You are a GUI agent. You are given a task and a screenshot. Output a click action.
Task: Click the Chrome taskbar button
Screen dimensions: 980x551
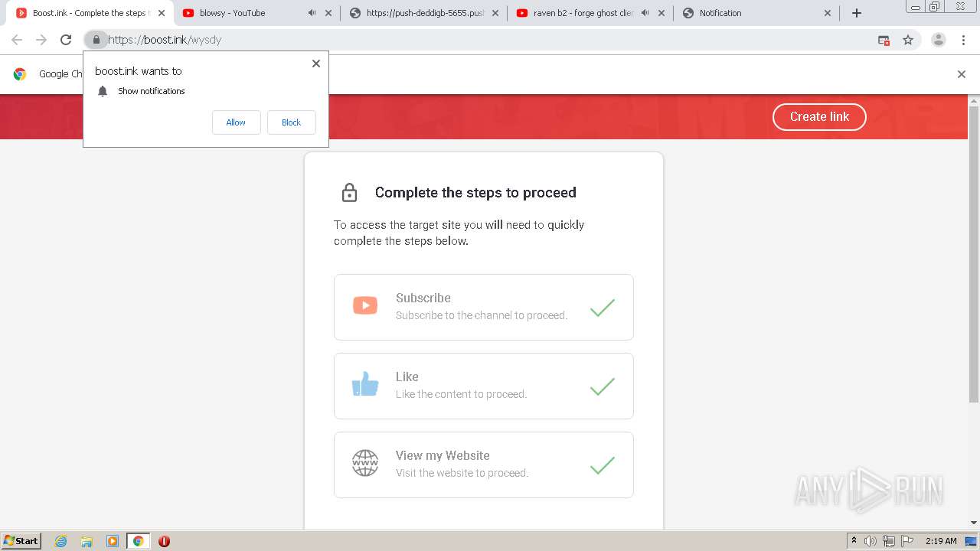pos(138,541)
